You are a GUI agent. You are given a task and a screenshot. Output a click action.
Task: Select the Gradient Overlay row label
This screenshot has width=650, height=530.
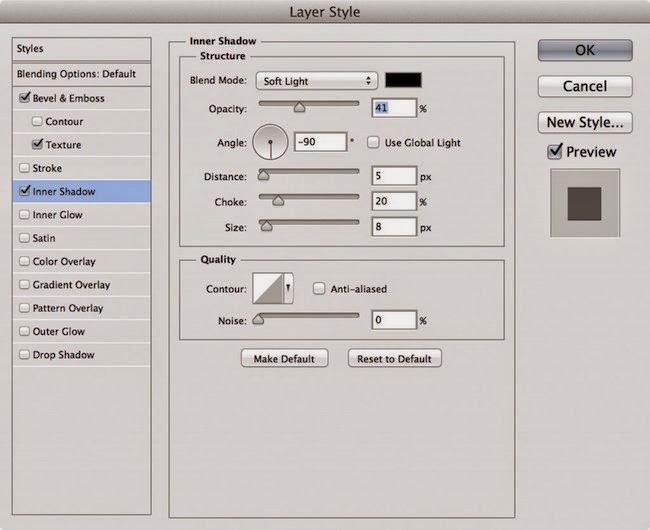point(71,285)
